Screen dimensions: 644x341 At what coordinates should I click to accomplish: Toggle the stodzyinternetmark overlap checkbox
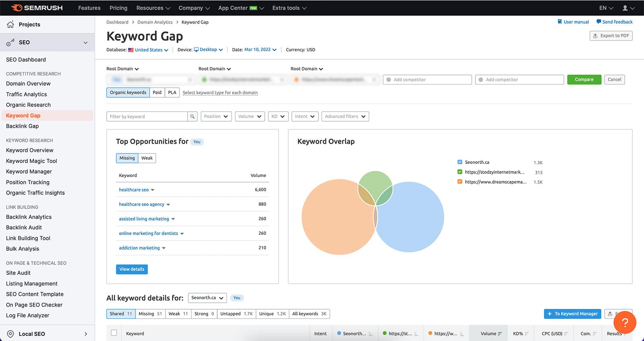tap(460, 172)
